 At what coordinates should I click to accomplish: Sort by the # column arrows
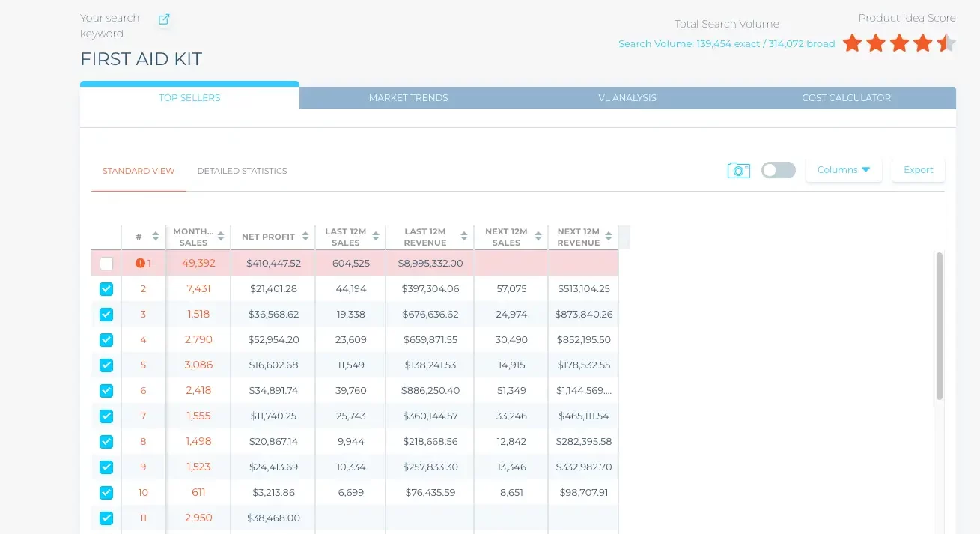(x=156, y=237)
